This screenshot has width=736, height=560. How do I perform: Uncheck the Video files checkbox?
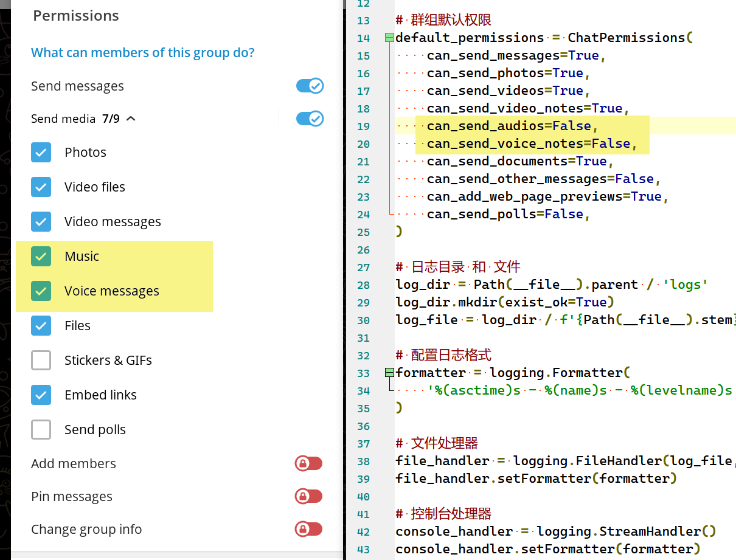(x=41, y=187)
